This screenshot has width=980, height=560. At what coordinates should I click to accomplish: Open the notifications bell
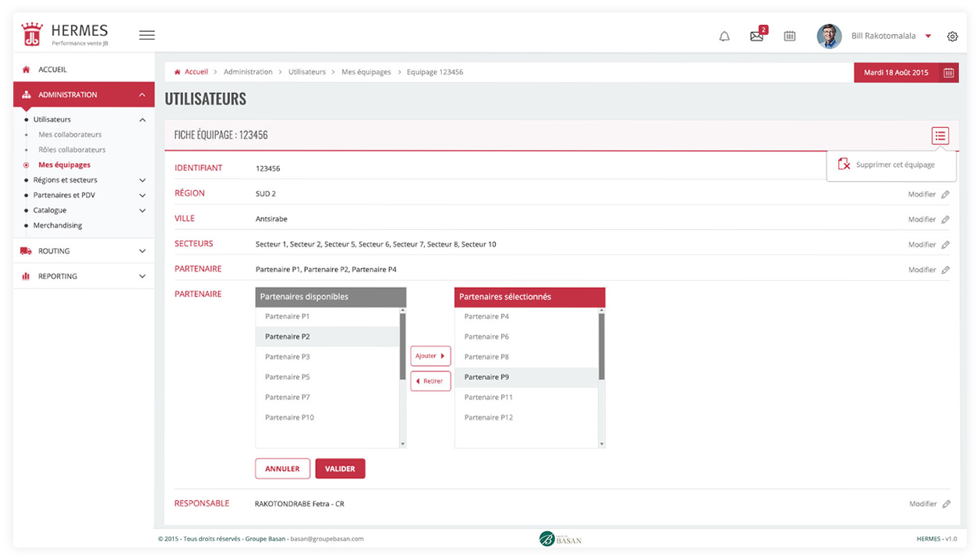(724, 36)
